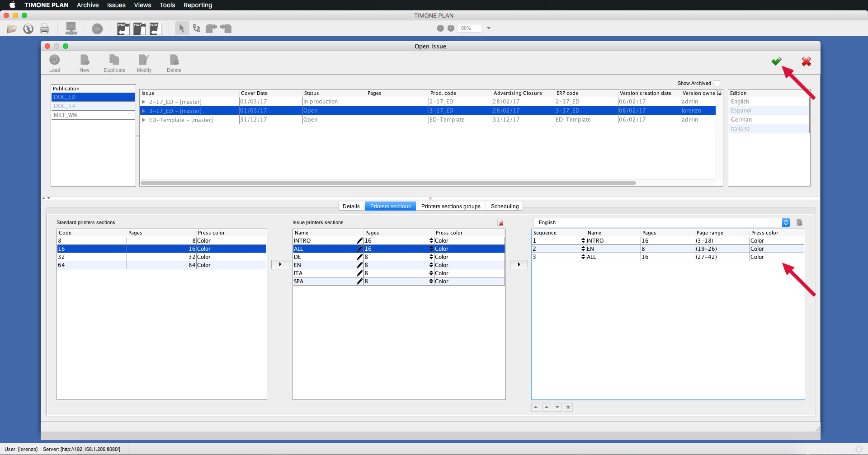Click the zoom out minus icon
868x455 pixels.
440,28
